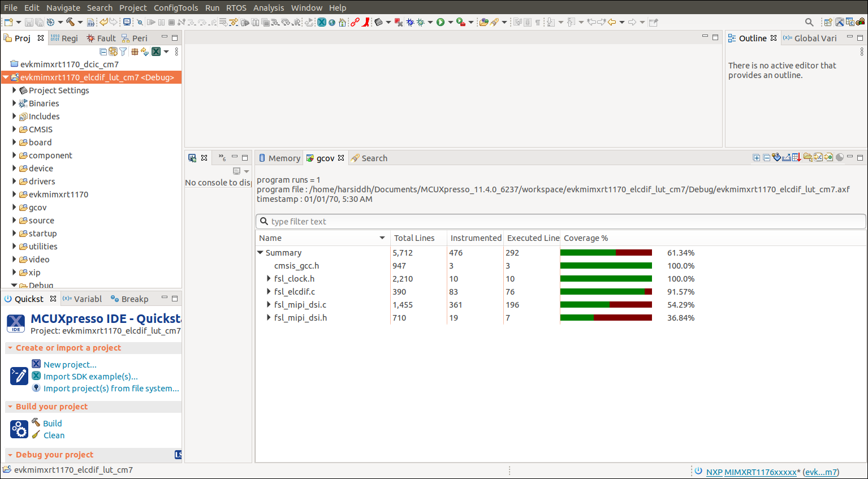Click the Clean link under Build your project
The image size is (868, 479).
54,435
